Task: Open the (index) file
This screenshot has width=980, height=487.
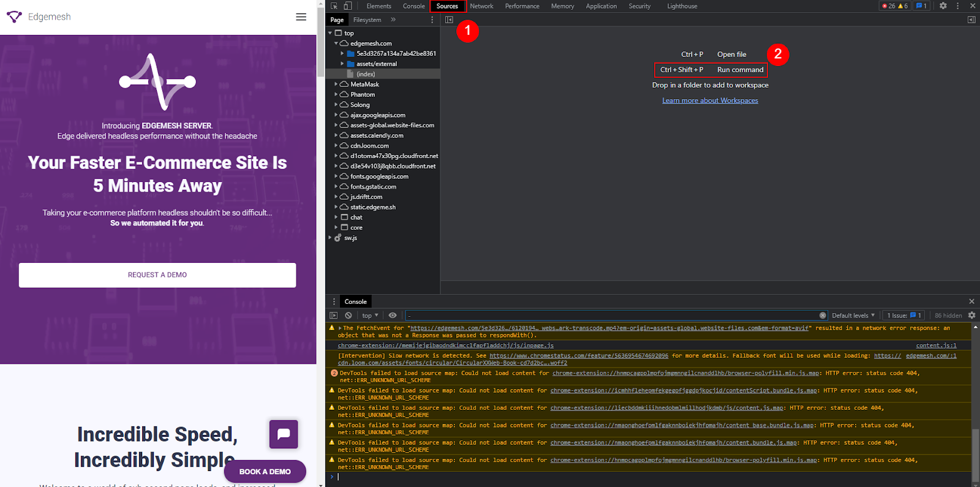Action: (366, 74)
